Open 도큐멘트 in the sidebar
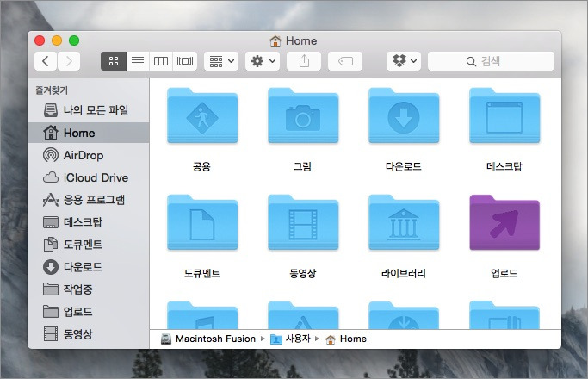This screenshot has width=588, height=379. point(89,245)
